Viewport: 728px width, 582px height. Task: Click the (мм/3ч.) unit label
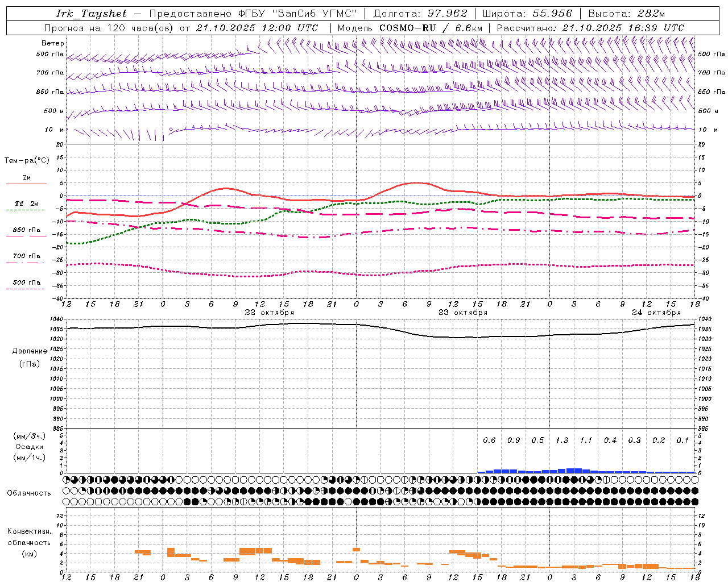(30, 436)
